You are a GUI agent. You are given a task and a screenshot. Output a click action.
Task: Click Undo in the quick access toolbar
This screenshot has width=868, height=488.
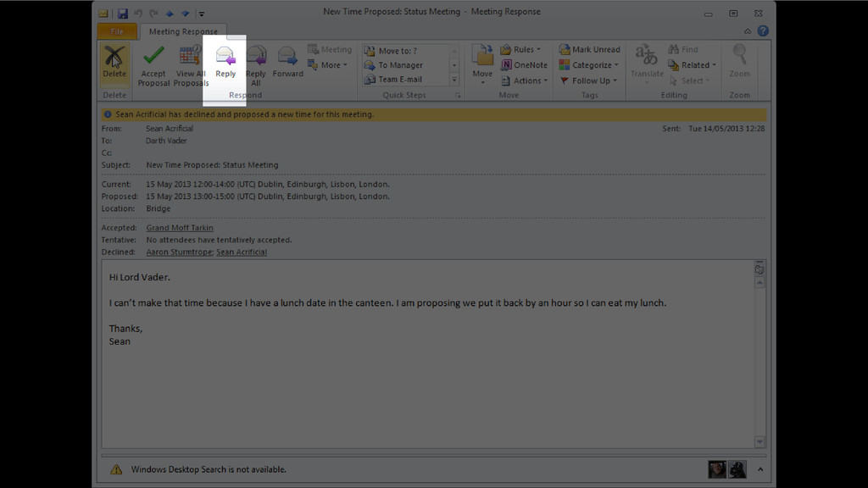(x=138, y=14)
